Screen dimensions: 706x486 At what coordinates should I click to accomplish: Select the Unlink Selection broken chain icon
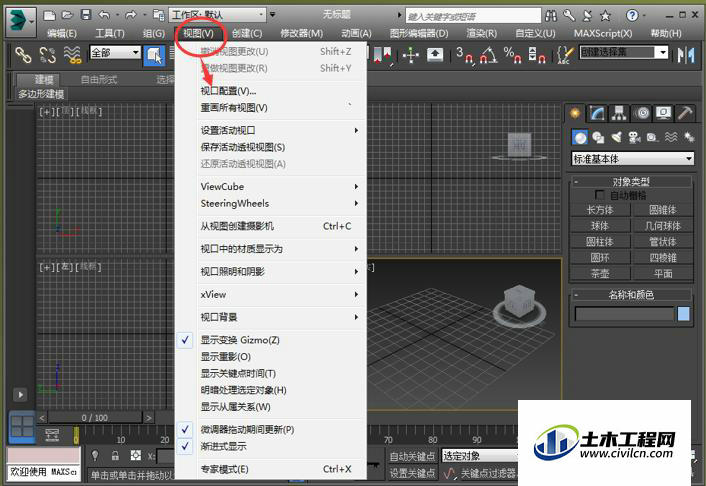(47, 55)
